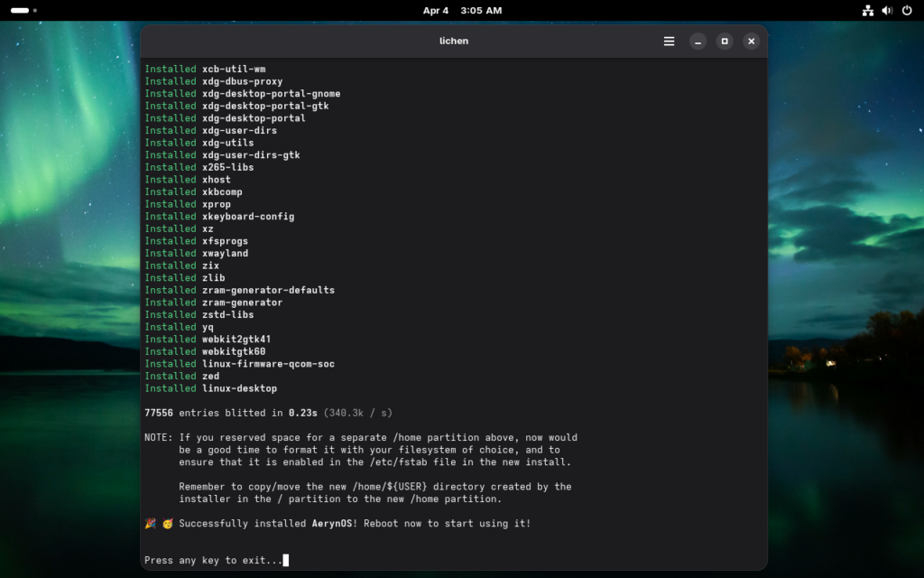This screenshot has width=924, height=578.
Task: Click the 77556 entries count
Action: 159,413
